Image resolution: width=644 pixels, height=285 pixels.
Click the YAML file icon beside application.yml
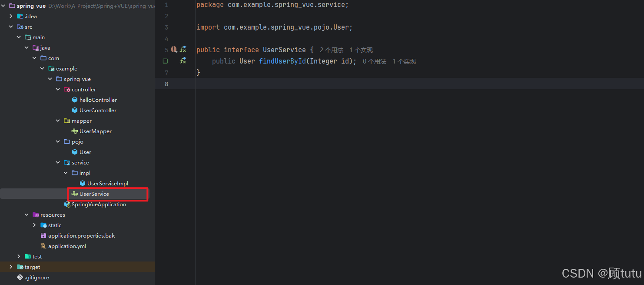[43, 246]
